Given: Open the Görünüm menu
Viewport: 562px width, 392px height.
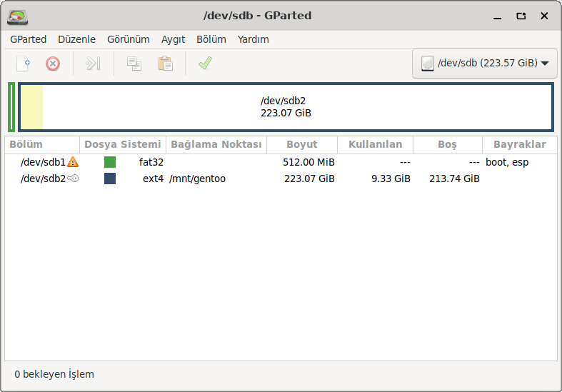Looking at the screenshot, I should point(129,39).
